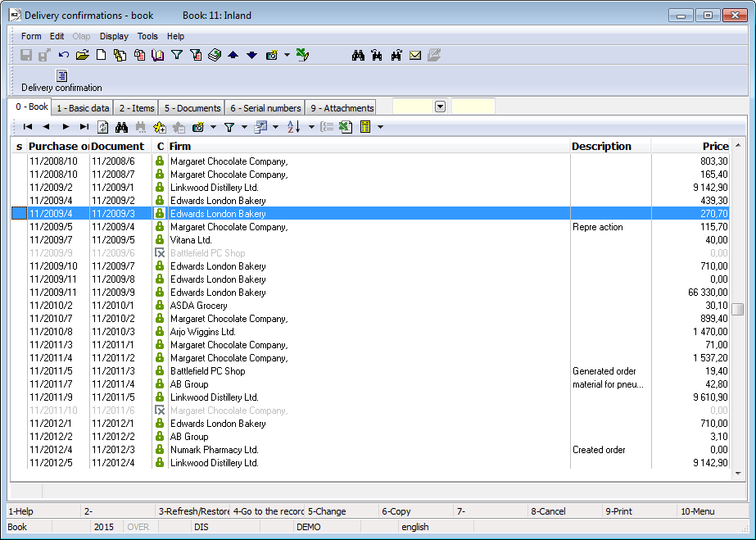Click the refresh page icon in grid toolbar
The height and width of the screenshot is (540, 756).
coord(102,127)
